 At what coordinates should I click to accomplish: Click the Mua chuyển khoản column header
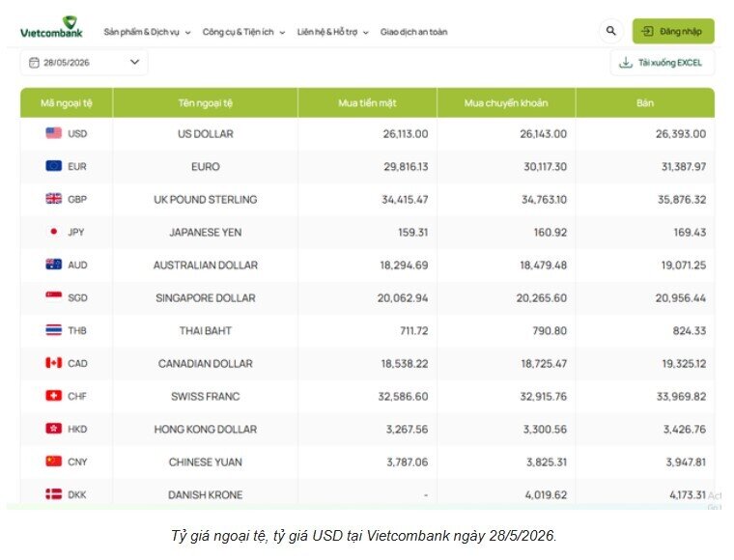click(x=506, y=103)
